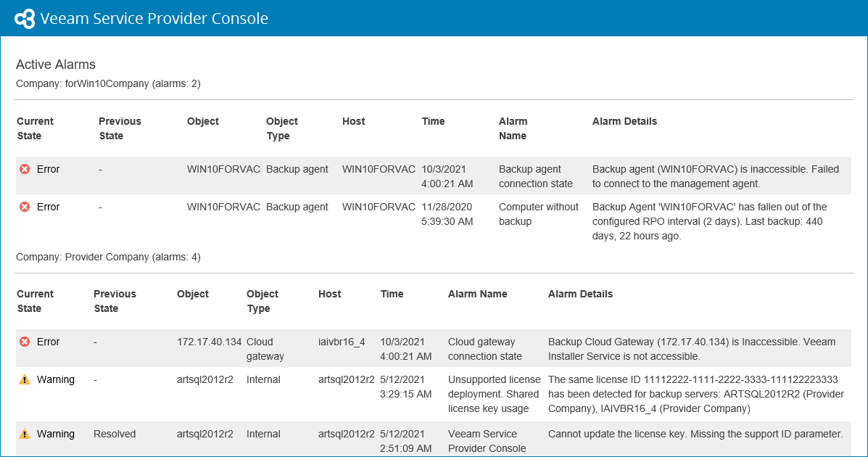Click the Veeam Service Provider Console title
The width and height of the screenshot is (868, 457).
point(154,19)
